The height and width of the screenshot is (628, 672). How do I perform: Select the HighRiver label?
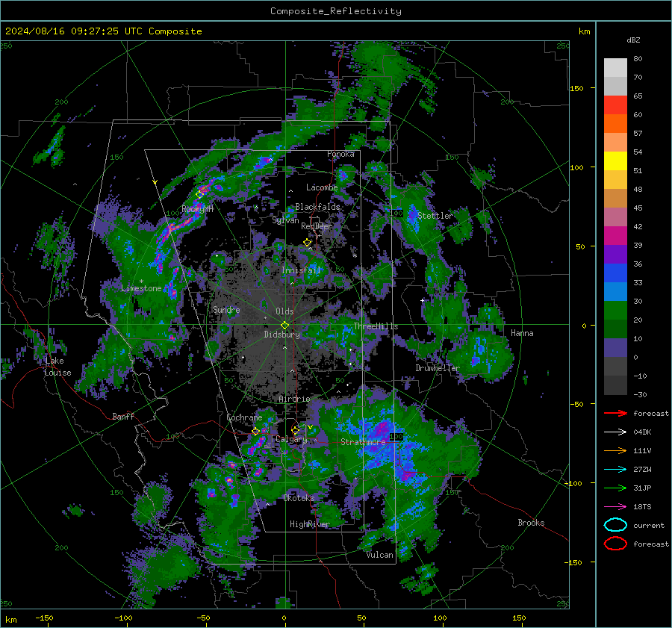click(309, 524)
